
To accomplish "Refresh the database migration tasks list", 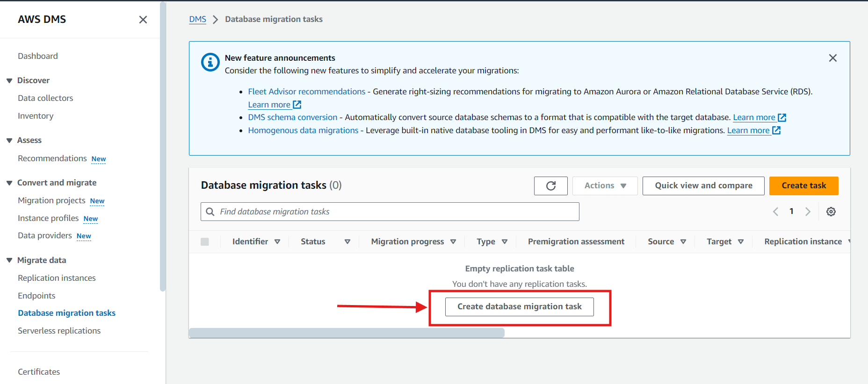I will point(551,186).
